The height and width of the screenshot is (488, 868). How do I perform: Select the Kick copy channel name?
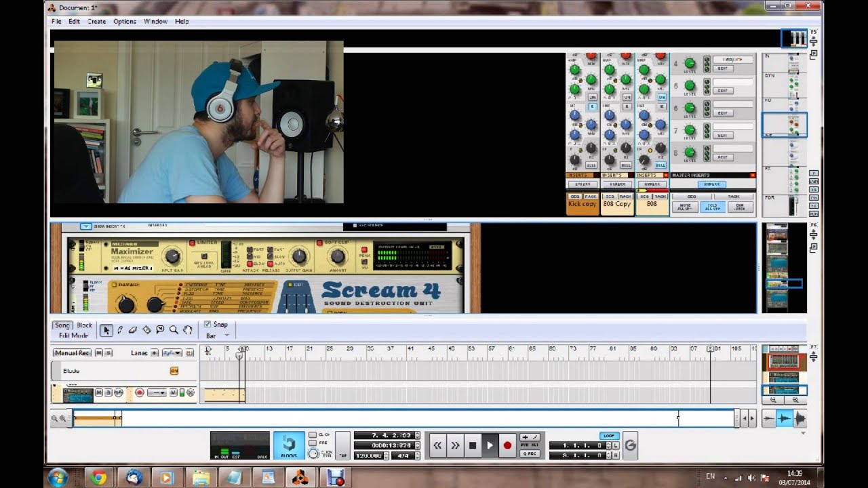583,204
